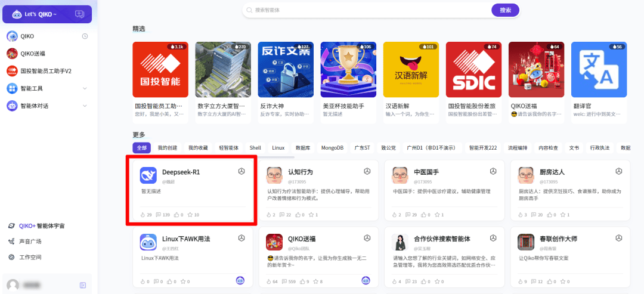
Task: Filter by the 数据库 tab
Action: [x=303, y=148]
